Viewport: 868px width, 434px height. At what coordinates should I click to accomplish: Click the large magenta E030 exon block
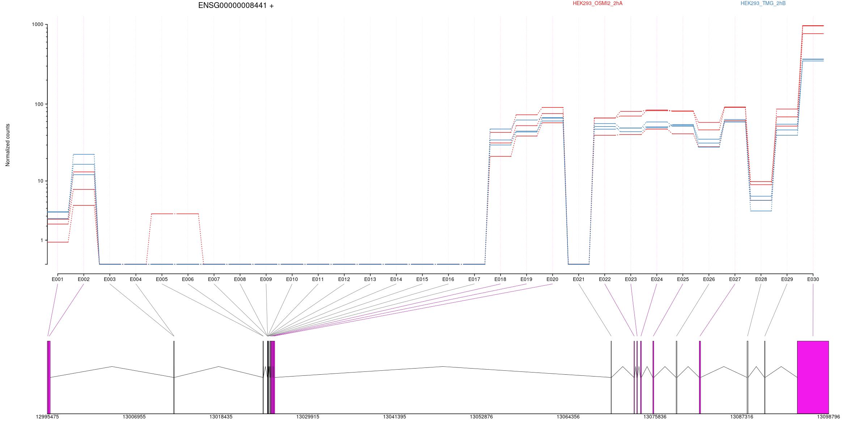coord(813,377)
